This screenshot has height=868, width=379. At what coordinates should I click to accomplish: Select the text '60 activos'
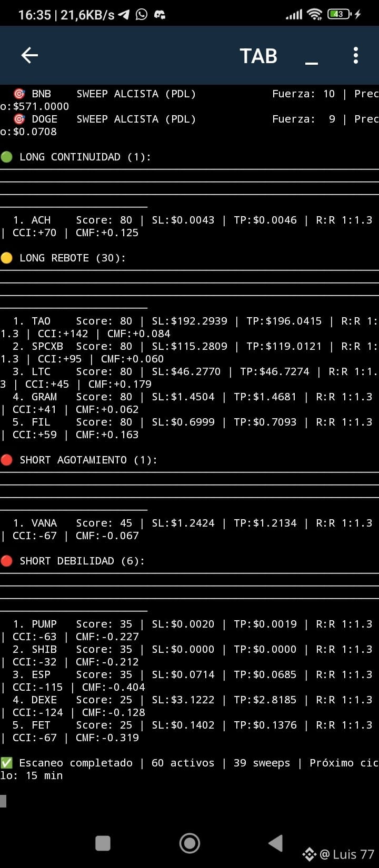183,763
